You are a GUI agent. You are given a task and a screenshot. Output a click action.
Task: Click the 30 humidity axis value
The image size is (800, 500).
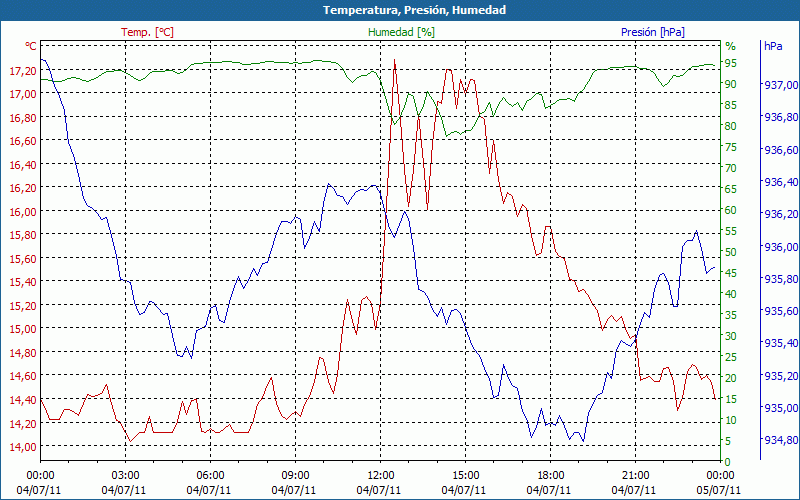pyautogui.click(x=731, y=336)
